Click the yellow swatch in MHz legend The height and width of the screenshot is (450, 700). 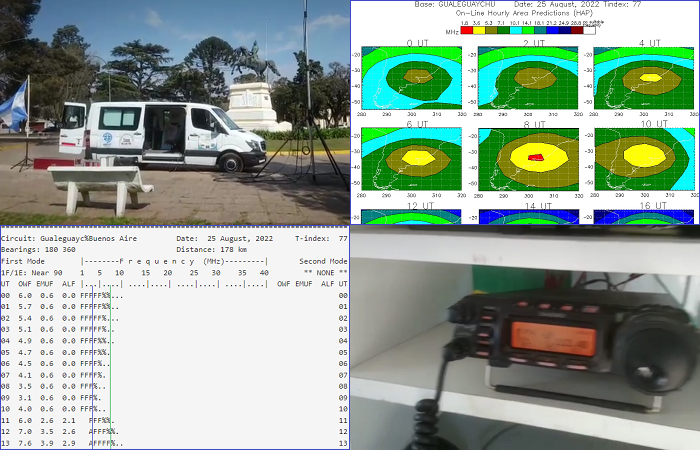[x=480, y=30]
